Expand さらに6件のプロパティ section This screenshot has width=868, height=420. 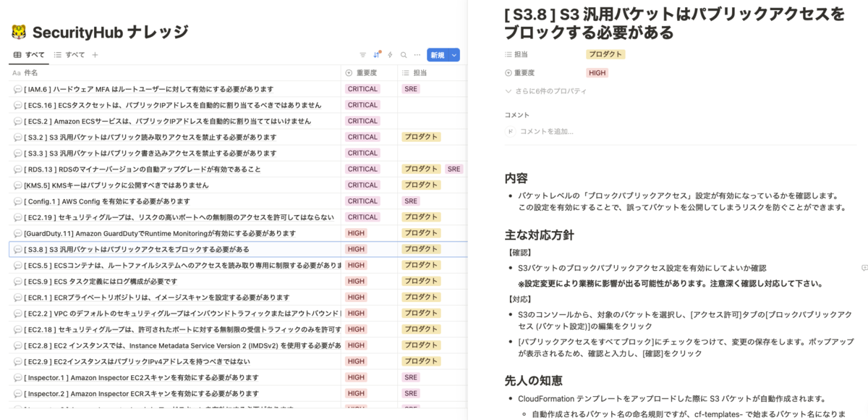coord(546,91)
